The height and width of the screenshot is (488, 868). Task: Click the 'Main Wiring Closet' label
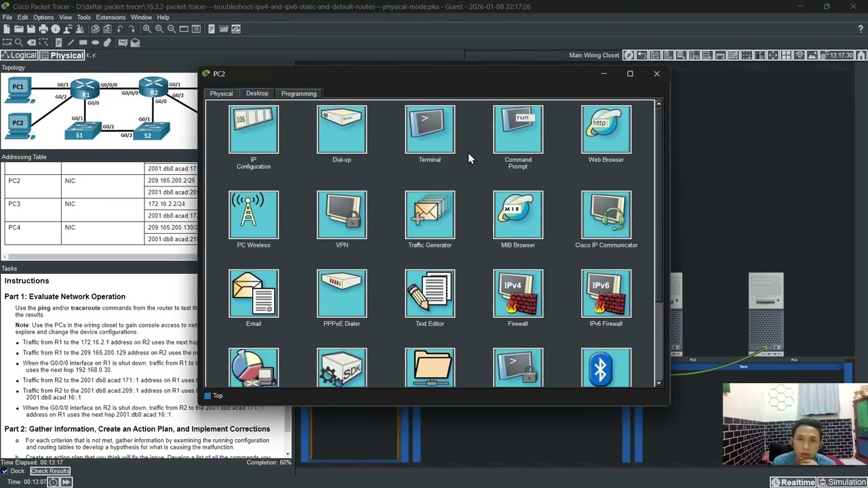click(x=594, y=55)
